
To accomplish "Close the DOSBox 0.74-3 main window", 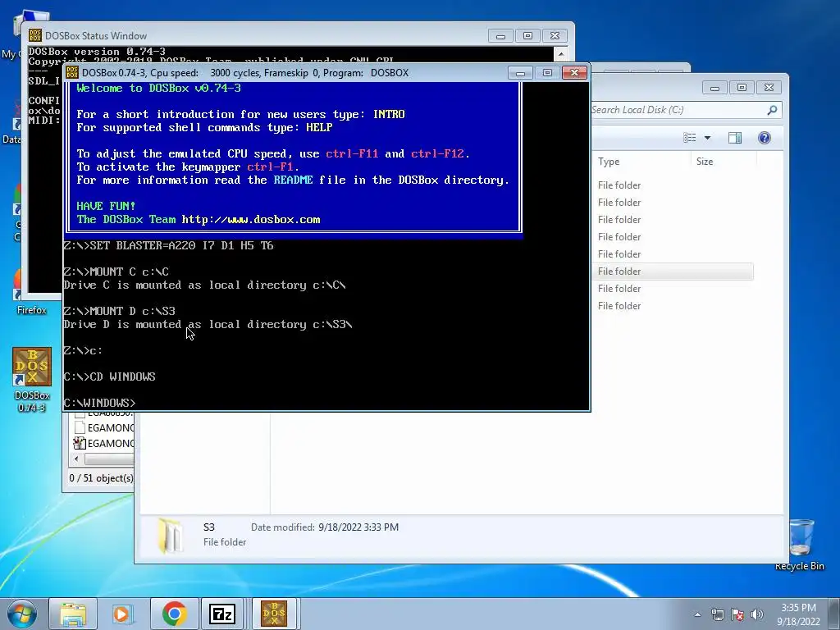I will 574,72.
